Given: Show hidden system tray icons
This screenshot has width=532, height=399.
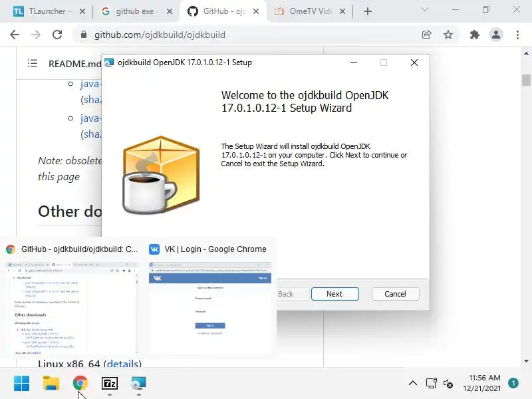Looking at the screenshot, I should (413, 384).
